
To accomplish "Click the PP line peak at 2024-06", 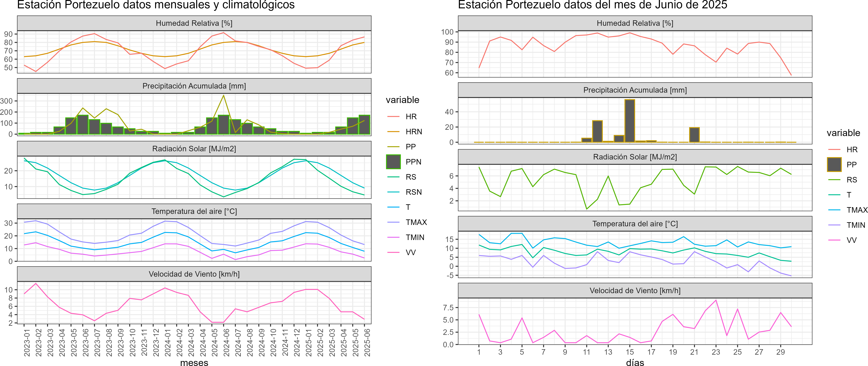I will coord(224,95).
